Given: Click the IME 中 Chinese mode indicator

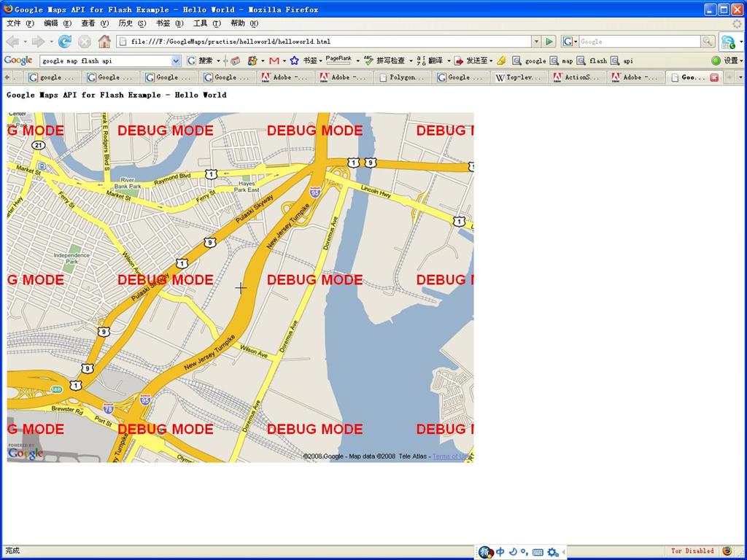Looking at the screenshot, I should (x=500, y=552).
